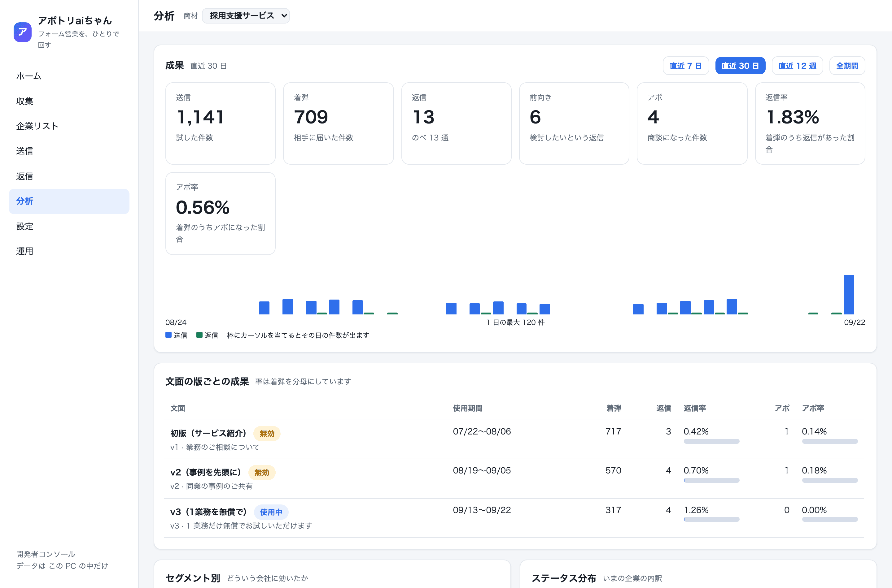Navigate to 送信 in sidebar
This screenshot has height=588, width=892.
tap(69, 151)
